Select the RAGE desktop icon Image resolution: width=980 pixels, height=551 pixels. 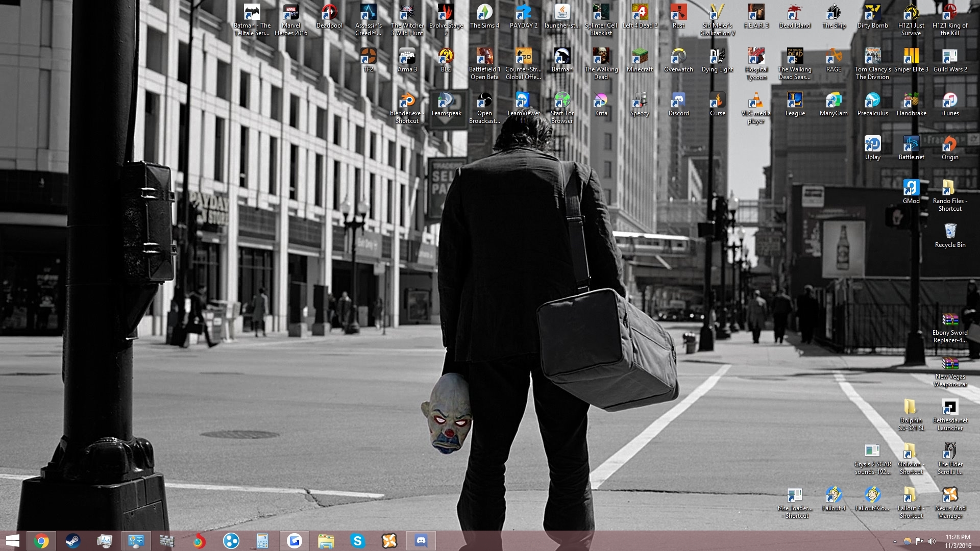click(834, 61)
